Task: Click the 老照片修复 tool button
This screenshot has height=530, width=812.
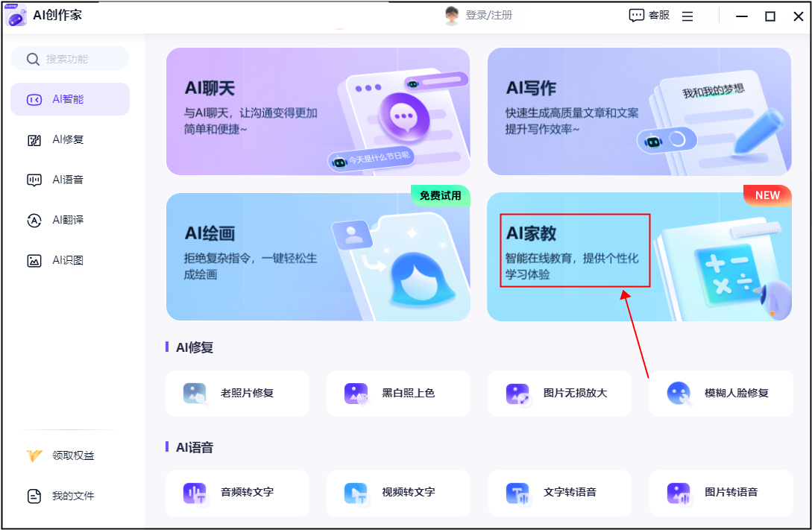Action: 237,393
